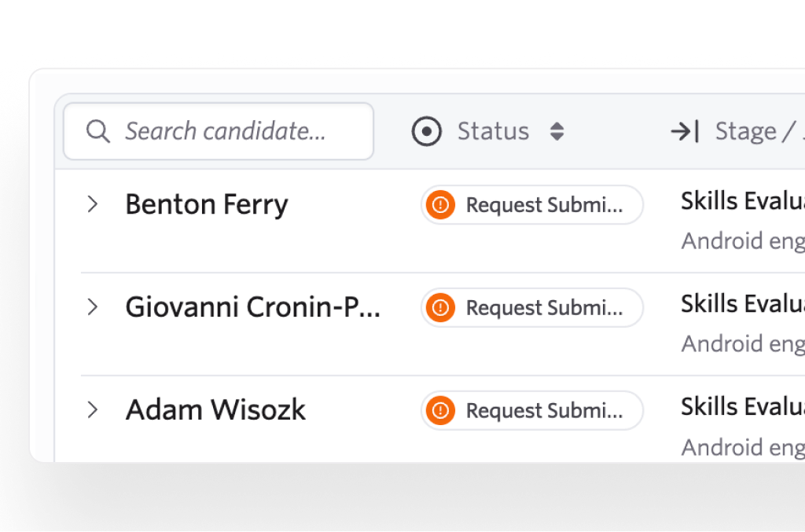The image size is (805, 532).
Task: Select the Adam Wisozk candidate name
Action: (215, 410)
